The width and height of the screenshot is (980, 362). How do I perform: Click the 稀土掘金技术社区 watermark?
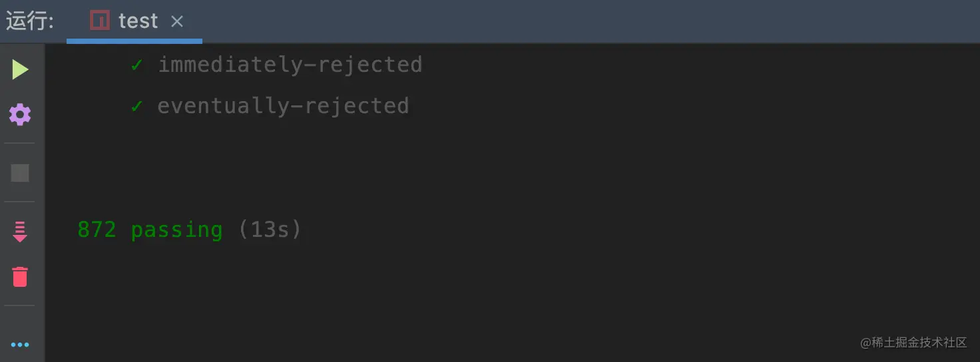[913, 343]
